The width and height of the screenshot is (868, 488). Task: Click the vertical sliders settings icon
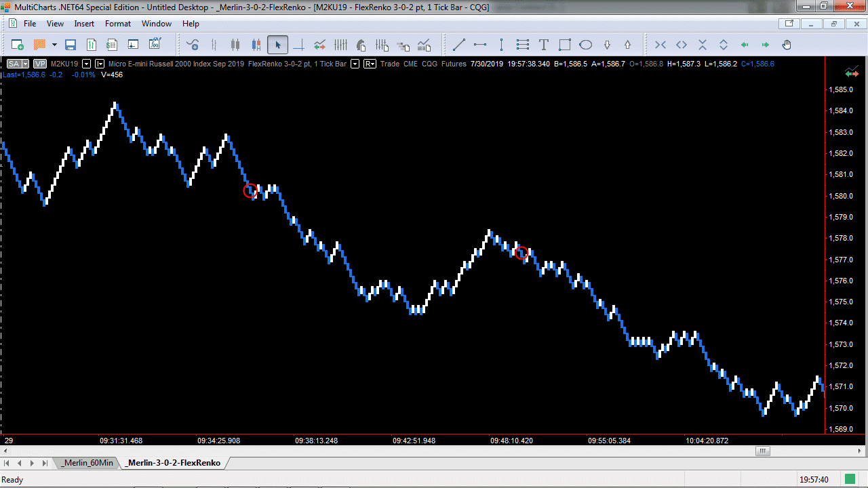pyautogui.click(x=340, y=45)
